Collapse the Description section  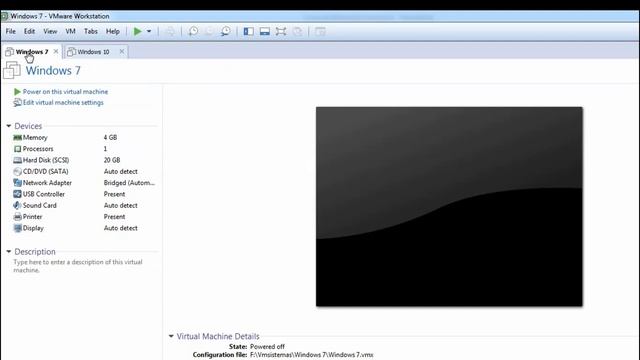click(x=9, y=251)
